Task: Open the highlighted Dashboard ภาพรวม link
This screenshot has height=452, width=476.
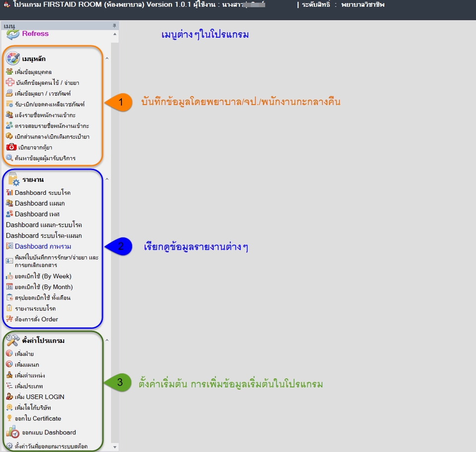Action: point(43,246)
